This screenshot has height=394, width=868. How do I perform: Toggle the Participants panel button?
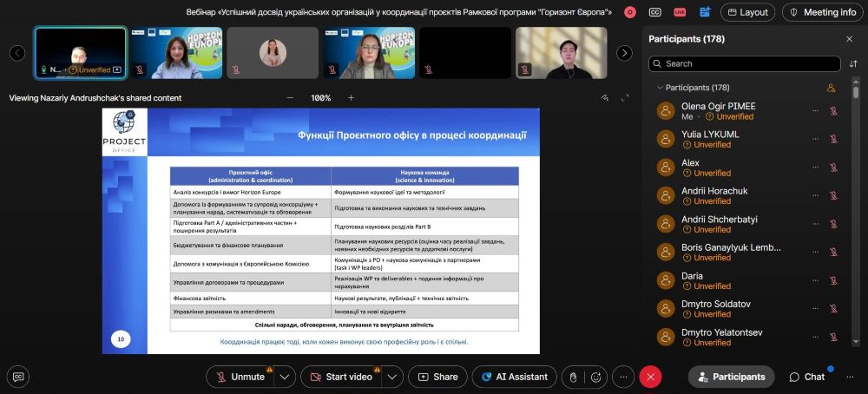731,377
